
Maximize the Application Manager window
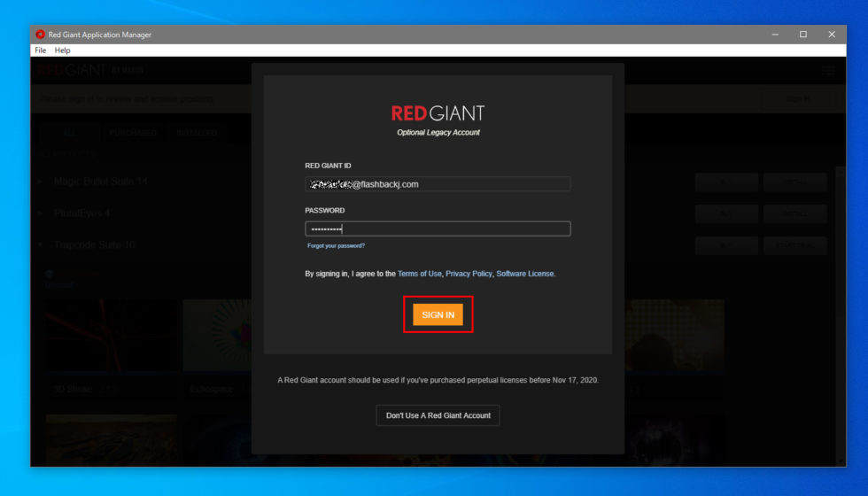click(803, 35)
